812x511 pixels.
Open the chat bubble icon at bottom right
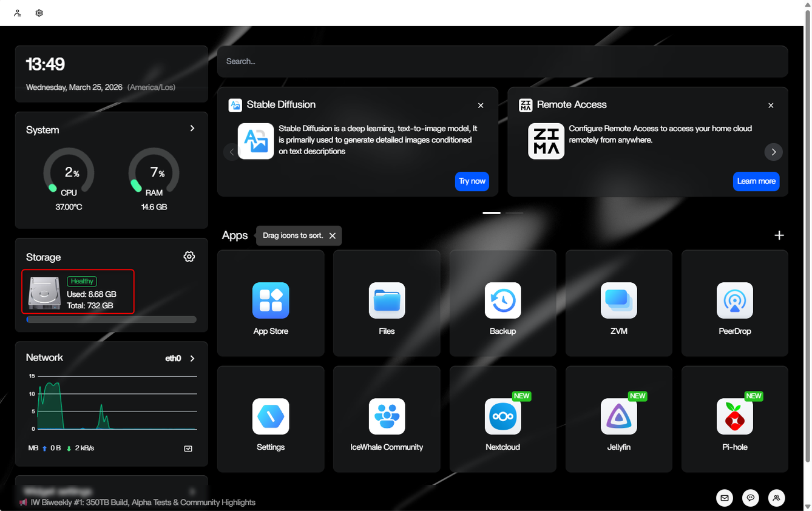click(x=751, y=498)
